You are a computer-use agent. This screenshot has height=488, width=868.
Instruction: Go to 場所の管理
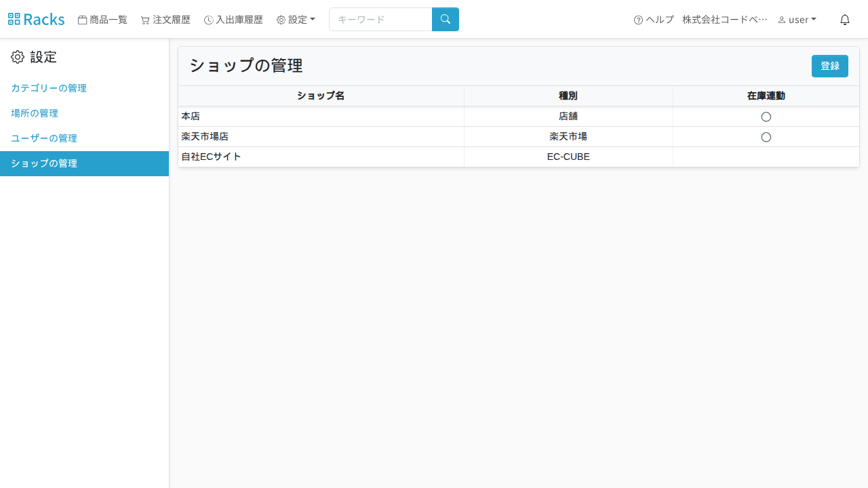coord(35,113)
